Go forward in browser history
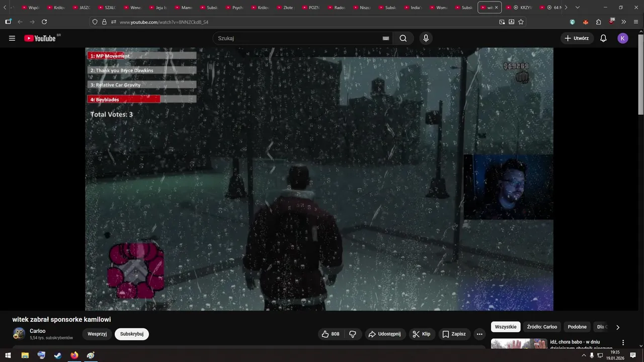This screenshot has width=644, height=362. click(x=32, y=22)
